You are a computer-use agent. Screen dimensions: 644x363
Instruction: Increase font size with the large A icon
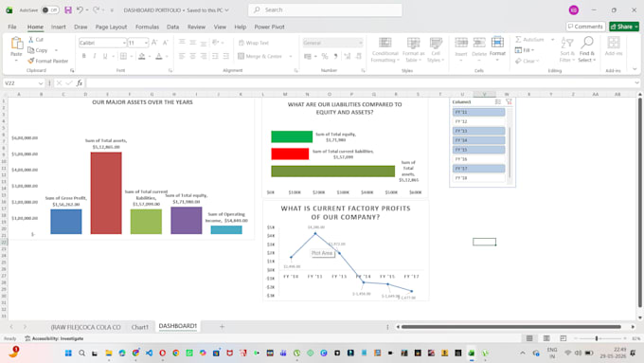coord(154,43)
